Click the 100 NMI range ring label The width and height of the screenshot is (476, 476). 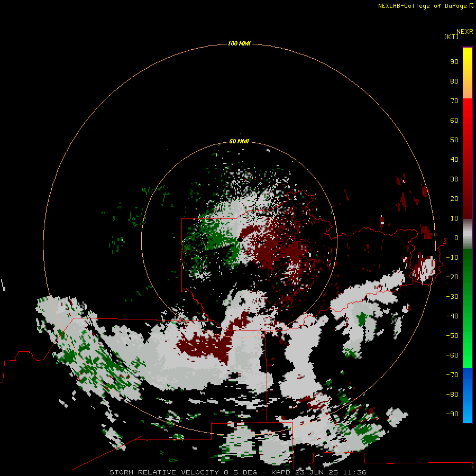click(x=239, y=43)
